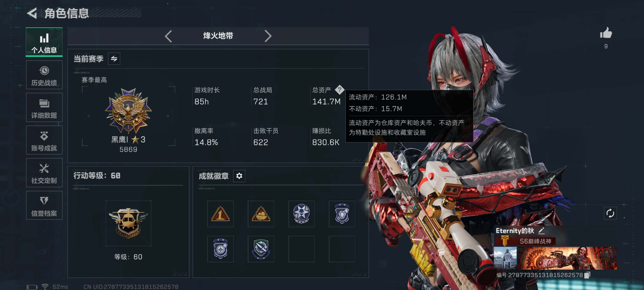Open 成就徽章 gear settings

click(x=239, y=176)
